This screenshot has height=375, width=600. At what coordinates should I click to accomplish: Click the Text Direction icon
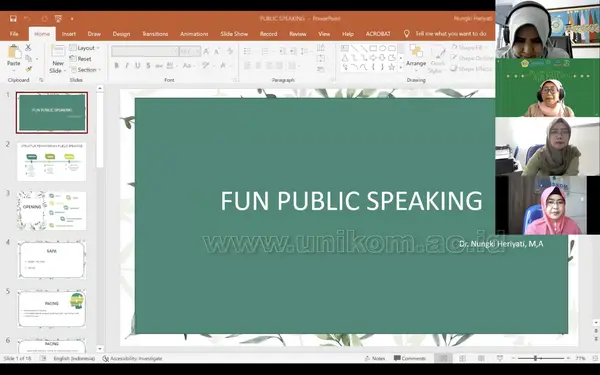(321, 47)
